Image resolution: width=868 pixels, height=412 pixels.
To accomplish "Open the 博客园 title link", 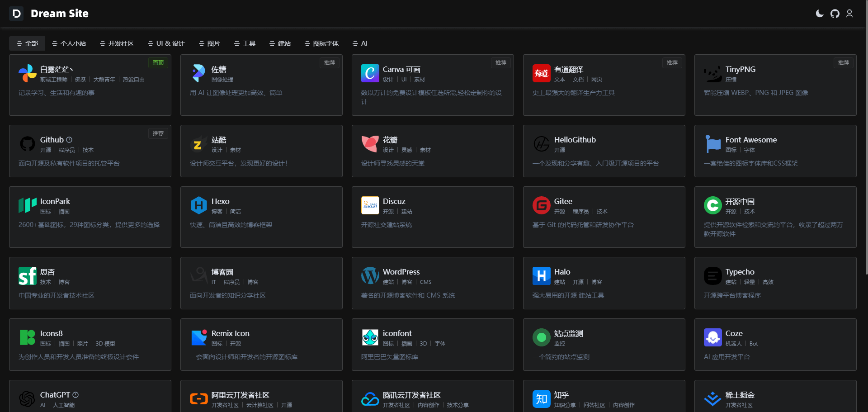I will pyautogui.click(x=222, y=272).
